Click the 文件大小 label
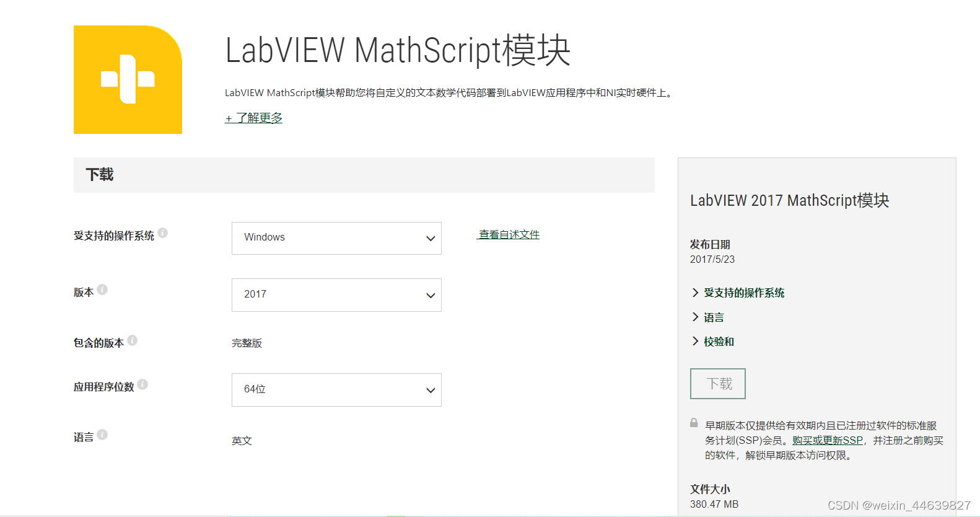This screenshot has height=517, width=980. pos(710,489)
